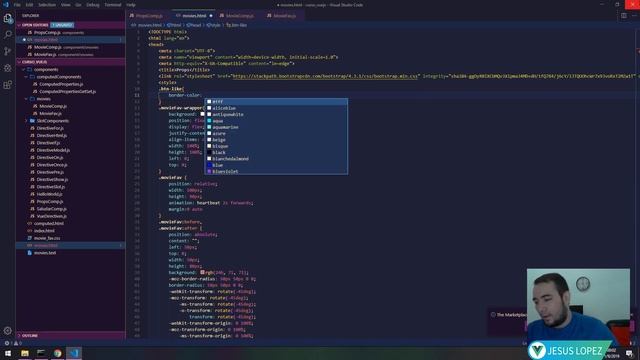The width and height of the screenshot is (640, 360).
Task: Open the terminal app from the taskbar
Action: tap(41, 353)
